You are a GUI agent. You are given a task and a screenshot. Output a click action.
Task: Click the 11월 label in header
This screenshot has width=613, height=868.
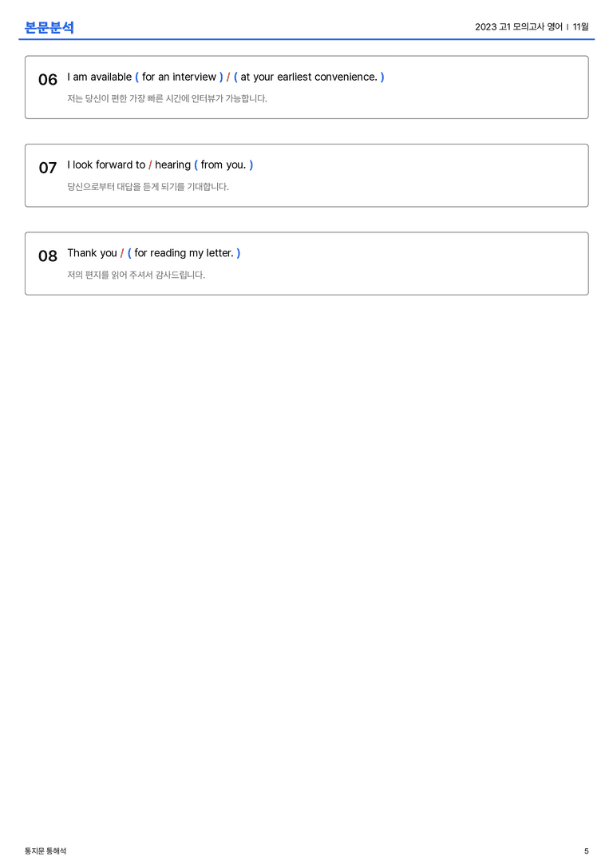(x=580, y=26)
